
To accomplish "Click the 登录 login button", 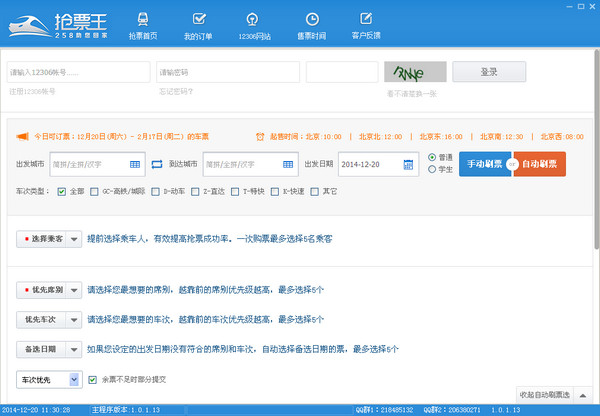I will pos(488,72).
